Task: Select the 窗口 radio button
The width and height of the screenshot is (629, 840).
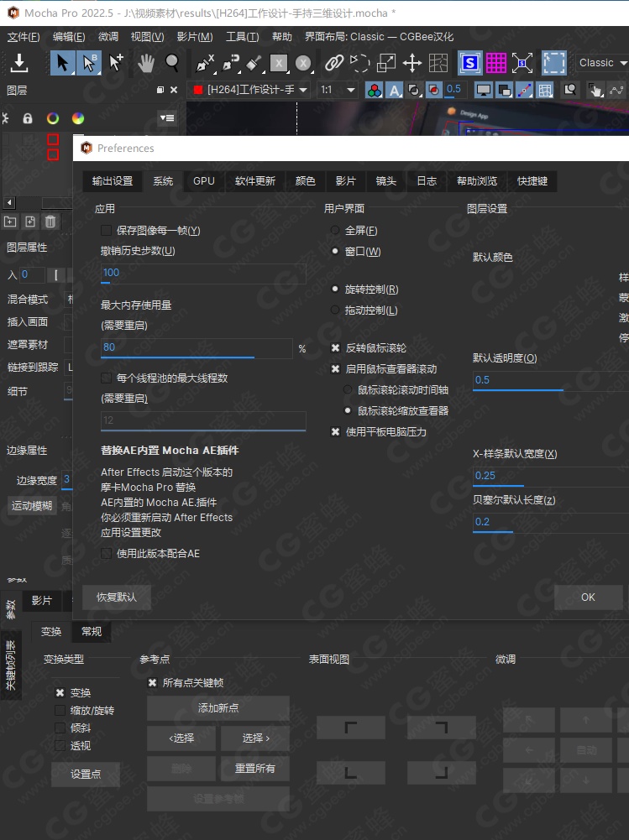Action: pyautogui.click(x=335, y=251)
